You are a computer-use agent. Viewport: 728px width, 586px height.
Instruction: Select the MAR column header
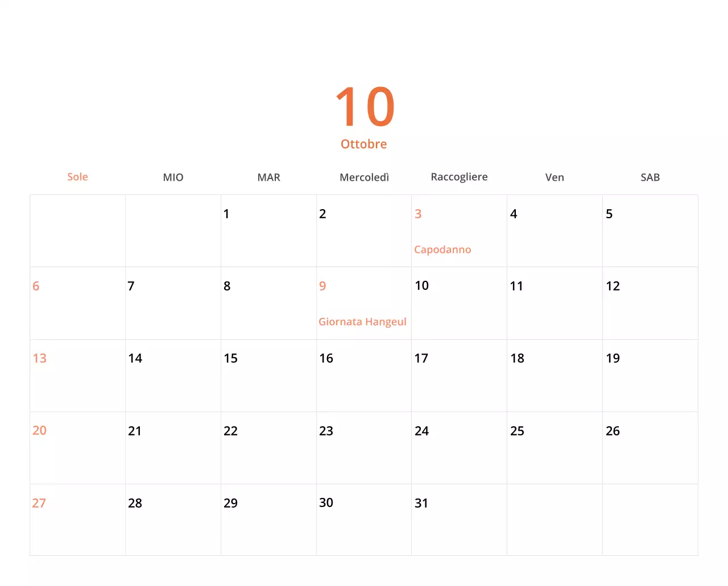click(268, 177)
